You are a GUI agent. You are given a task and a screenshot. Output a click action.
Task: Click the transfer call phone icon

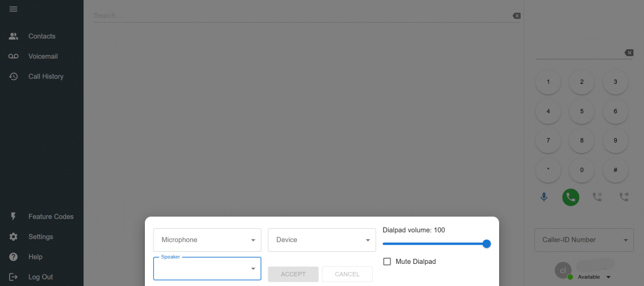click(624, 198)
